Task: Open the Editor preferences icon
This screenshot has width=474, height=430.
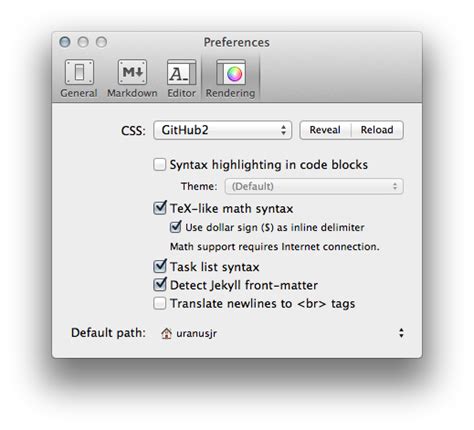Action: tap(181, 72)
